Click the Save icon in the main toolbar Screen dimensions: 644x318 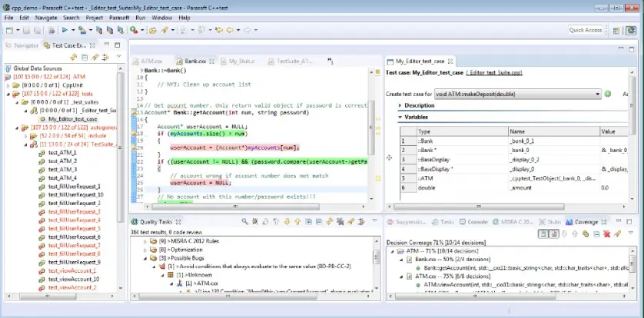click(x=26, y=30)
